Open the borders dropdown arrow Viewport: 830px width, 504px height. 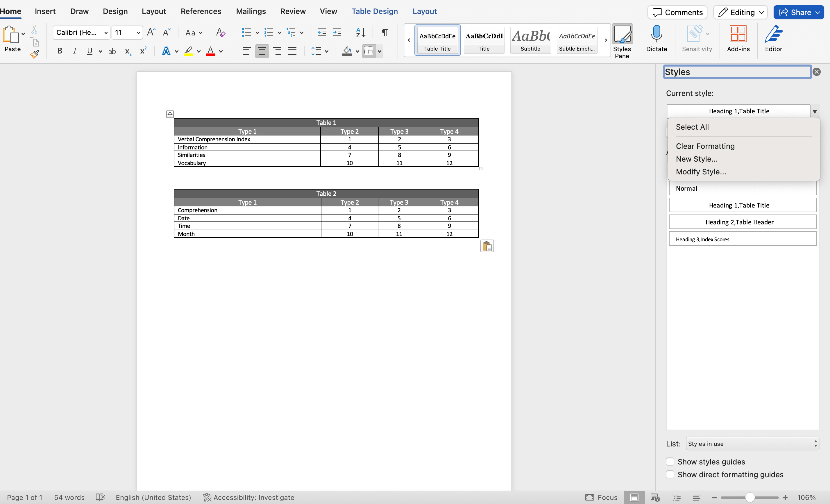coord(380,51)
